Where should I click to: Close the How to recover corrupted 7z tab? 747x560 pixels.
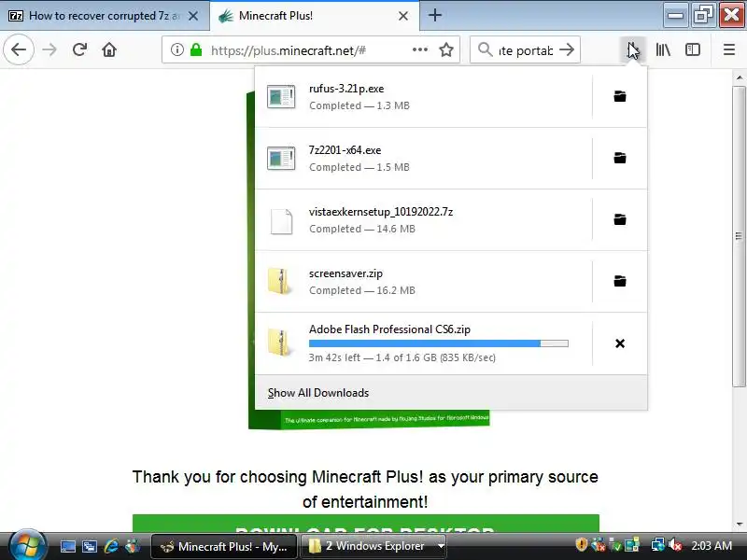tap(193, 16)
